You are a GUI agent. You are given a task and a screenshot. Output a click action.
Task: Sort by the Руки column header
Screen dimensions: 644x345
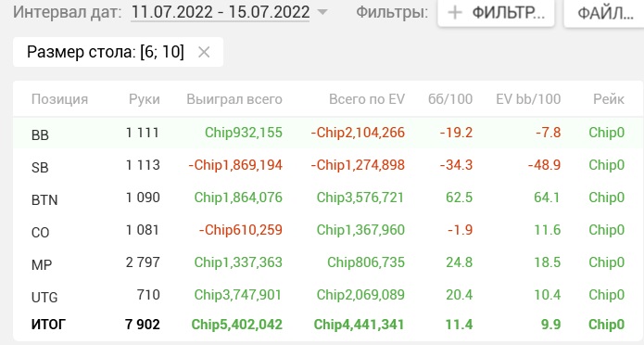pyautogui.click(x=145, y=99)
